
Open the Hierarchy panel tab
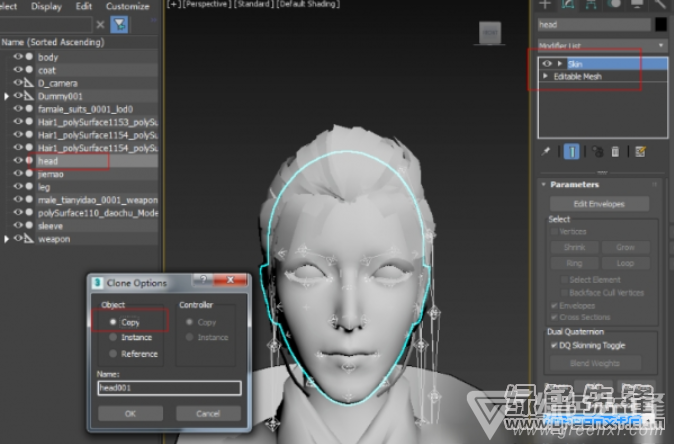click(x=591, y=5)
